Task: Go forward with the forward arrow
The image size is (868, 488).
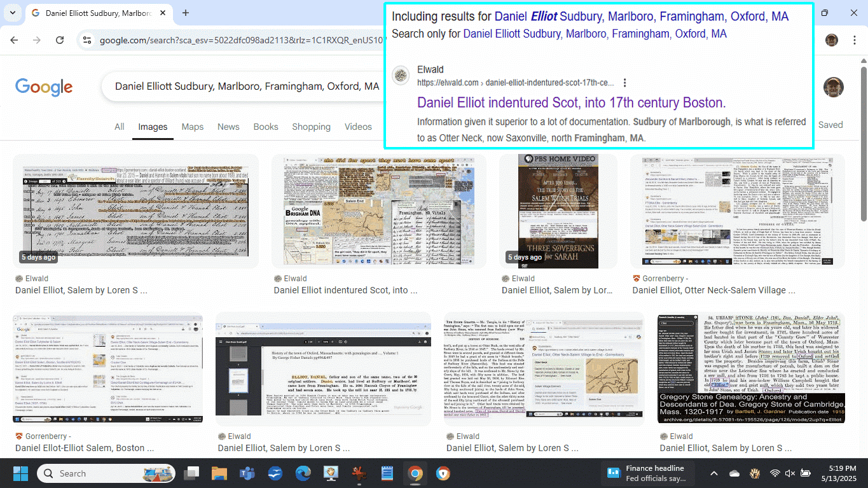Action: point(37,40)
